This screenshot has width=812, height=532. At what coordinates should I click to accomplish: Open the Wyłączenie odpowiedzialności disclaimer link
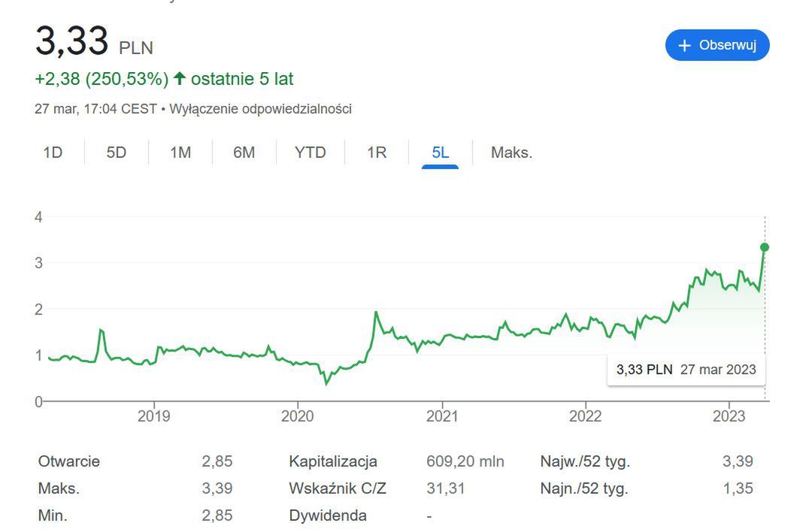[260, 109]
